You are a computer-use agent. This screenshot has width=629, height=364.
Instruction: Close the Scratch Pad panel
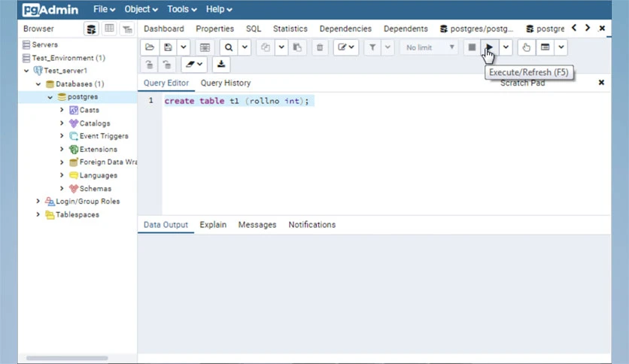coord(601,83)
